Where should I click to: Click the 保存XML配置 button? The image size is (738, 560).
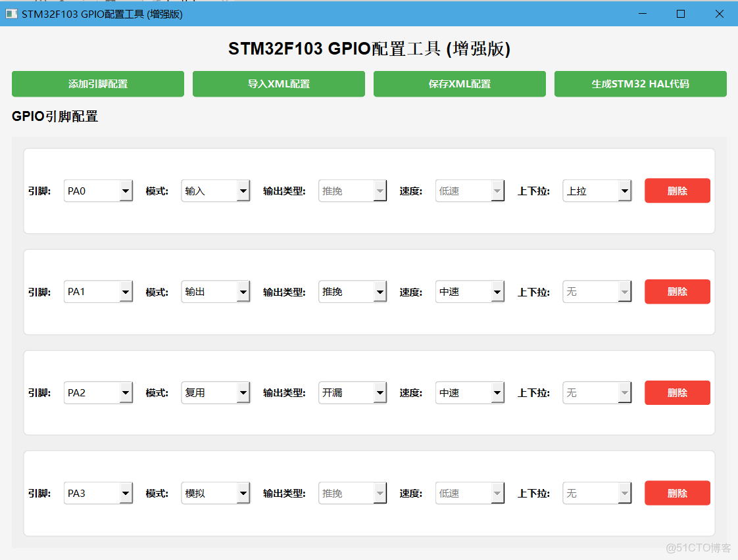click(459, 84)
